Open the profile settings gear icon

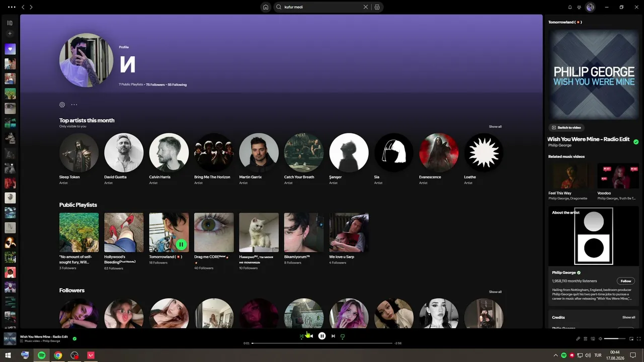coord(62,105)
